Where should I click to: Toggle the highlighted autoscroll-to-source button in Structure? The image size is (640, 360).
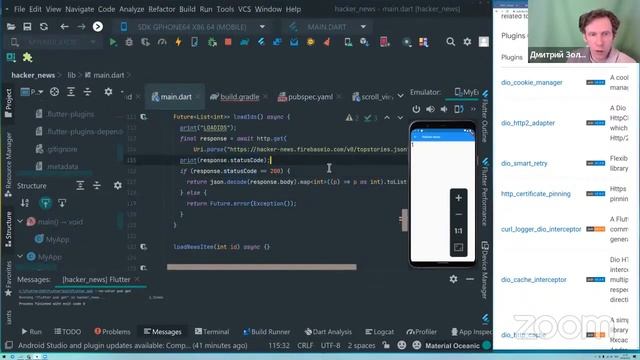45,203
